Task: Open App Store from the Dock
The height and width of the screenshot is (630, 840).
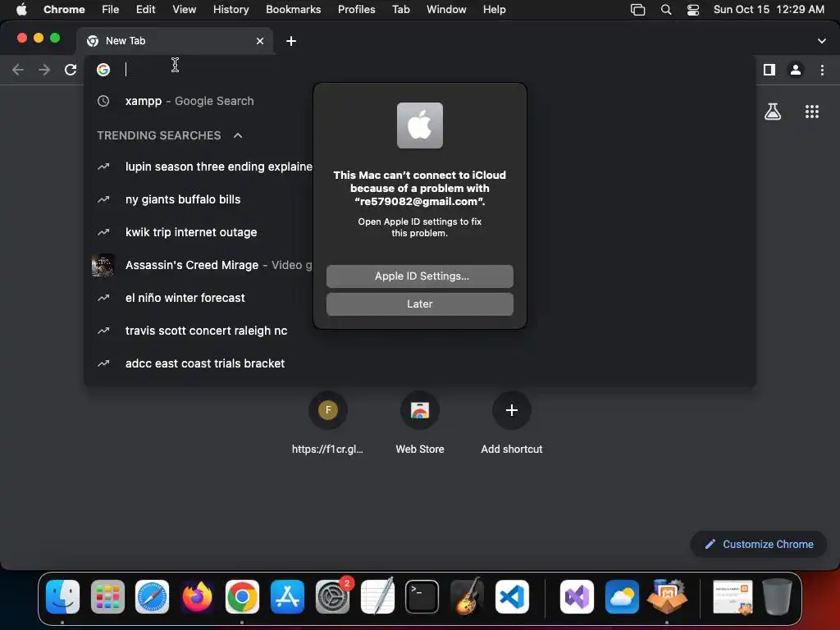Action: click(287, 597)
